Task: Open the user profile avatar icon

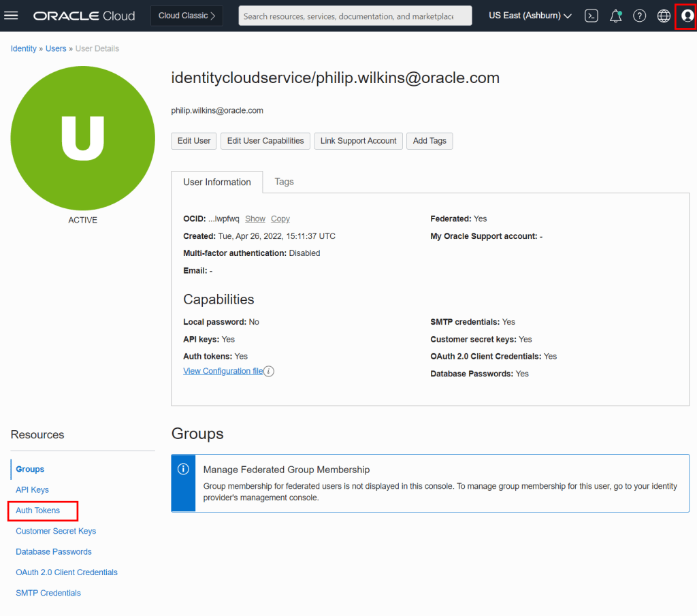Action: click(x=687, y=16)
